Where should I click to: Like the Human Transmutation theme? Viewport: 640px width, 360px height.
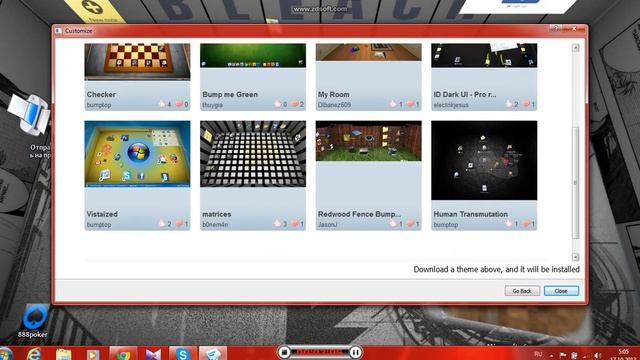point(509,224)
